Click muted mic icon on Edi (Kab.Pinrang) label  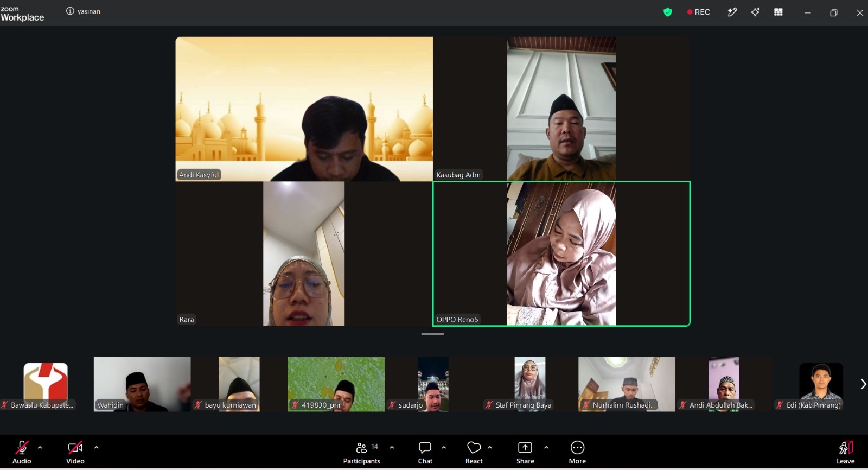coord(780,405)
